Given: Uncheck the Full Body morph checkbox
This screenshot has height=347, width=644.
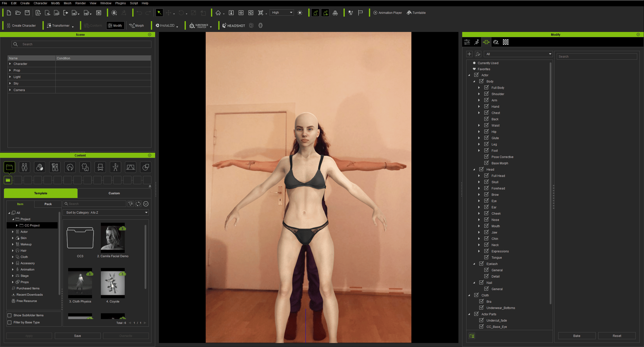Looking at the screenshot, I should click(x=486, y=88).
